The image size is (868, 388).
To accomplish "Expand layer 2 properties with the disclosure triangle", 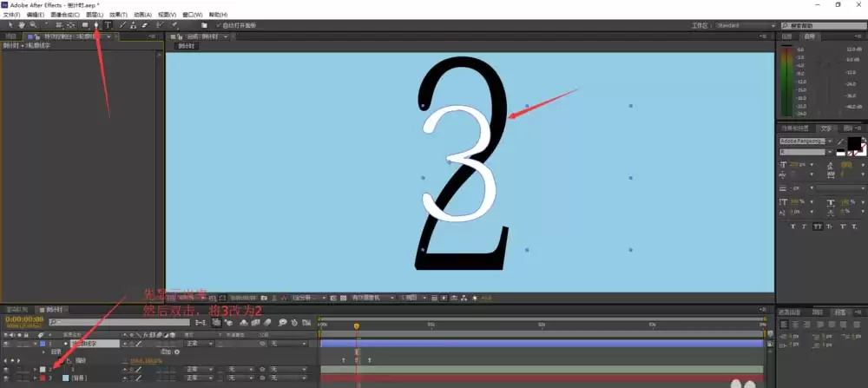I will [35, 369].
